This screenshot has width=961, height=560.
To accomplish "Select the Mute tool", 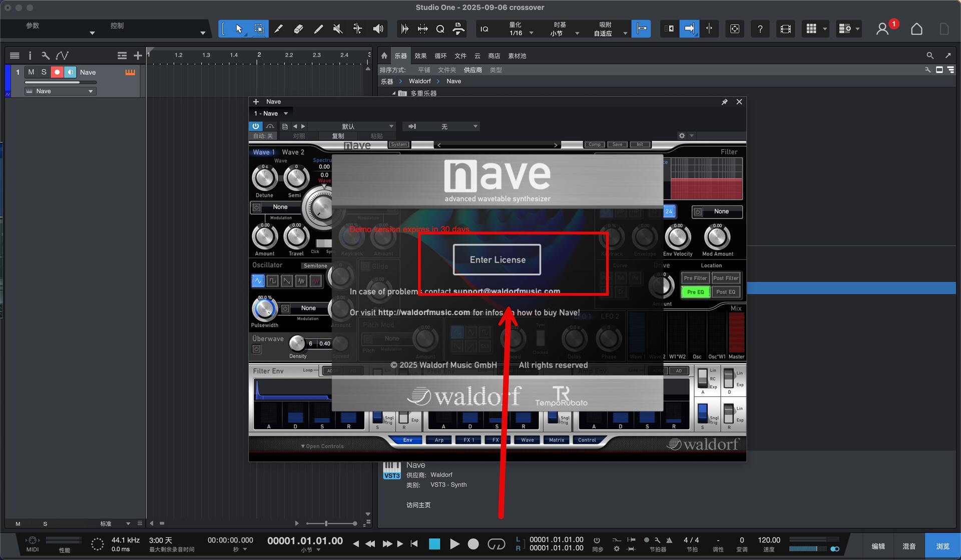I will coord(338,29).
